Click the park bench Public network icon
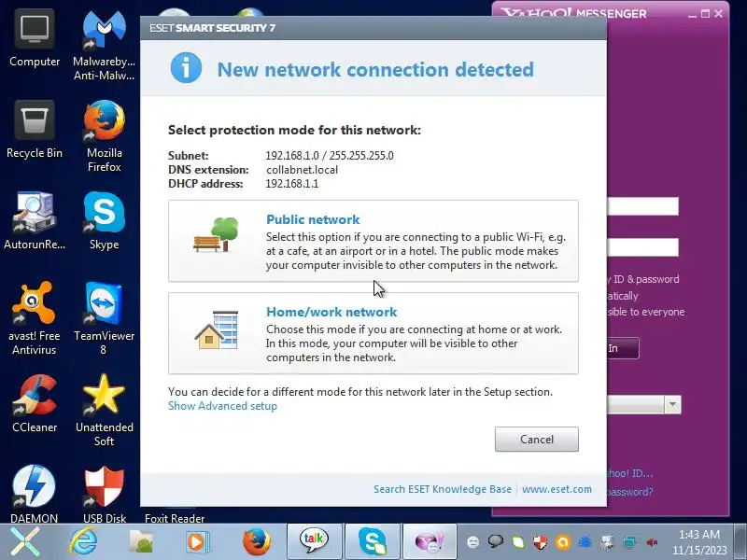The height and width of the screenshot is (560, 747). click(216, 234)
